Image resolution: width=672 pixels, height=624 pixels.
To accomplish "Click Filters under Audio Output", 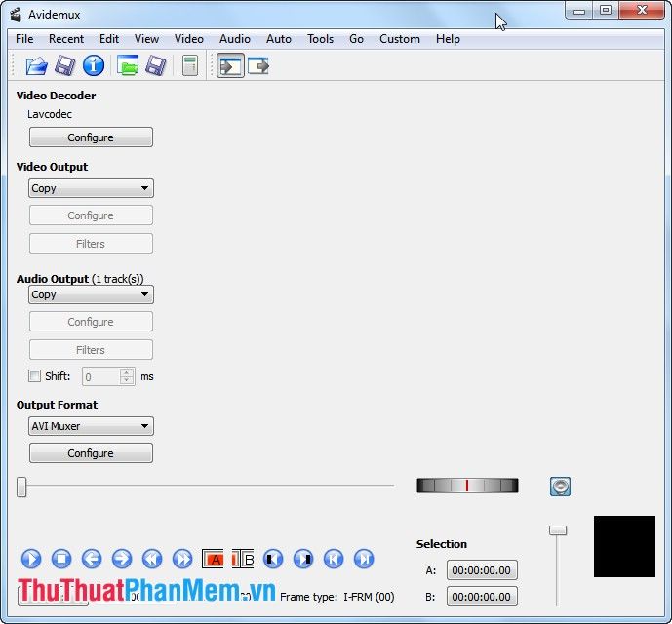I will coord(91,350).
